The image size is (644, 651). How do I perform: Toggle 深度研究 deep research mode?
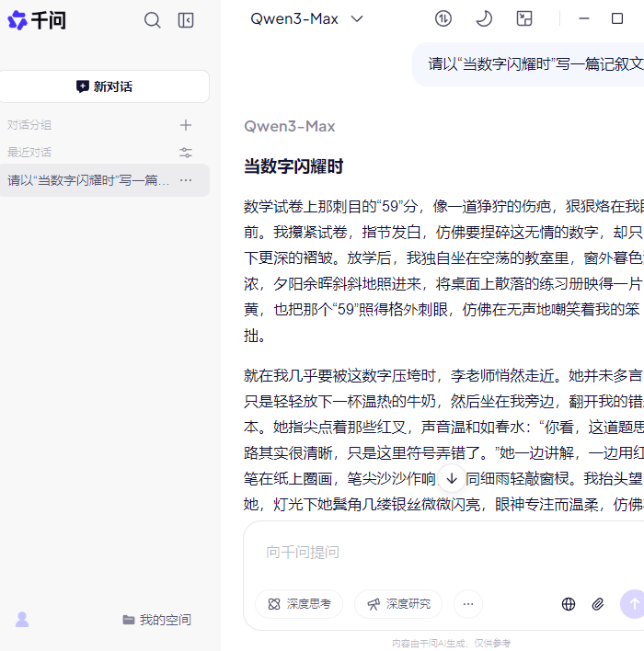point(398,604)
